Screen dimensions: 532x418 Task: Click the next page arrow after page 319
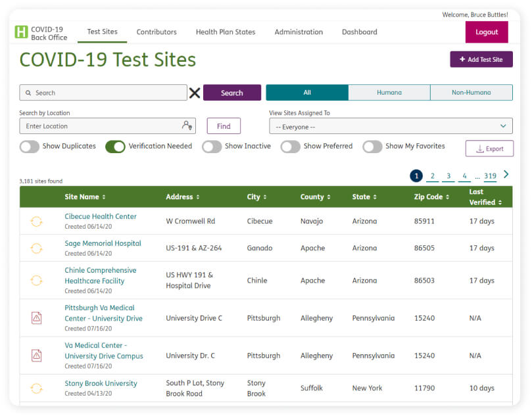[x=506, y=174]
